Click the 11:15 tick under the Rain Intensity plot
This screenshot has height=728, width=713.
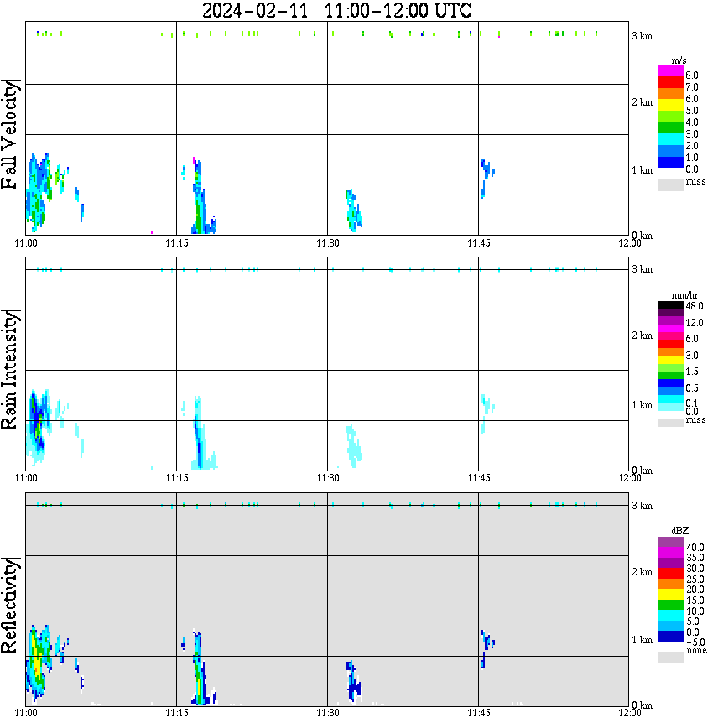click(177, 478)
